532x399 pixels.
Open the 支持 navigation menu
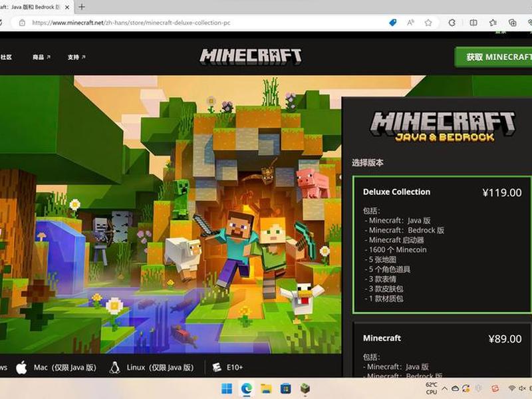pos(76,57)
